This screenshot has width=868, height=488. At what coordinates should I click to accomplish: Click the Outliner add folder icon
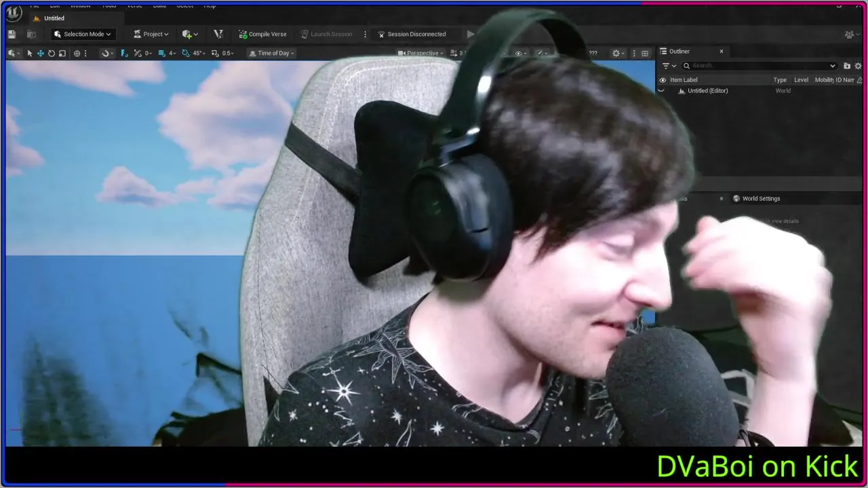847,66
